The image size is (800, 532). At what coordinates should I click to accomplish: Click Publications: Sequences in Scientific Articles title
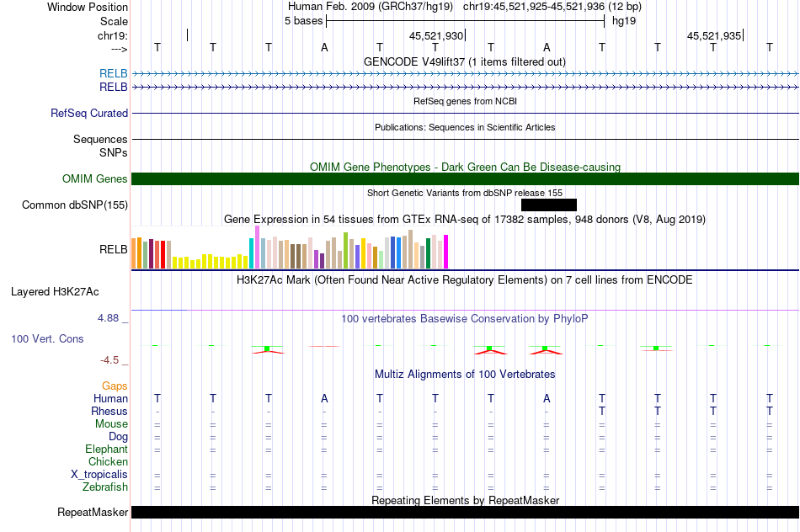pos(465,127)
